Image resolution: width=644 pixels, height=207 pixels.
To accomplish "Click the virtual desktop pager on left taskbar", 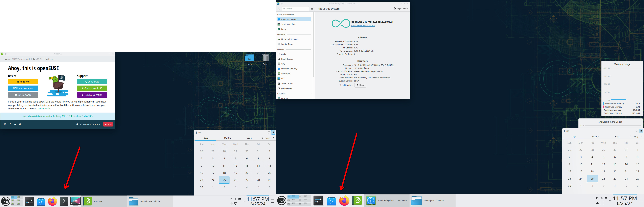I will point(17,201).
